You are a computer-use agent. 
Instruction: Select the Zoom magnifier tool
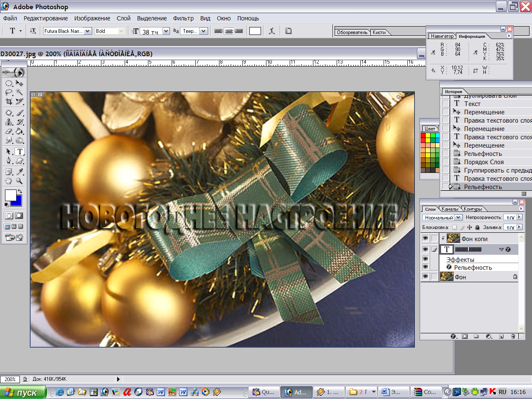point(20,181)
